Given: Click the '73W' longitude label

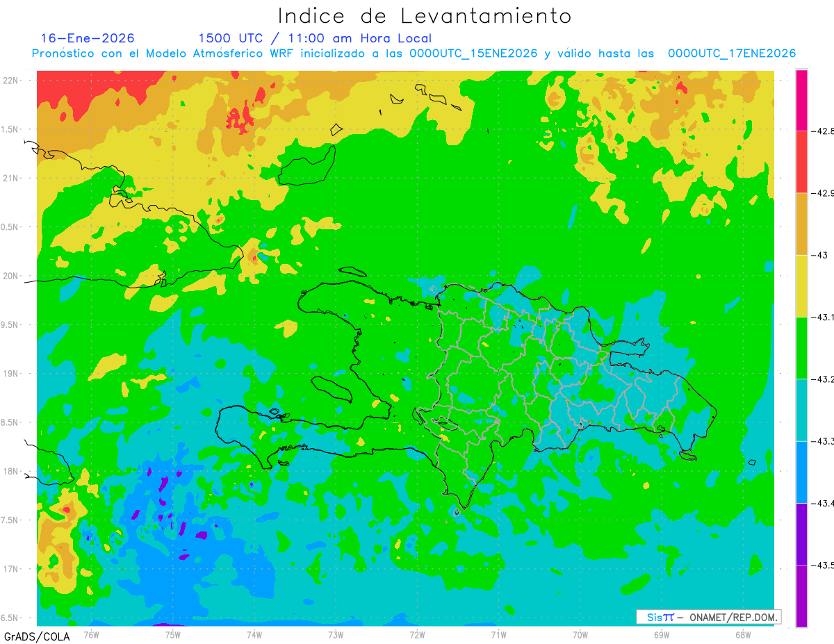Looking at the screenshot, I should (x=336, y=634).
